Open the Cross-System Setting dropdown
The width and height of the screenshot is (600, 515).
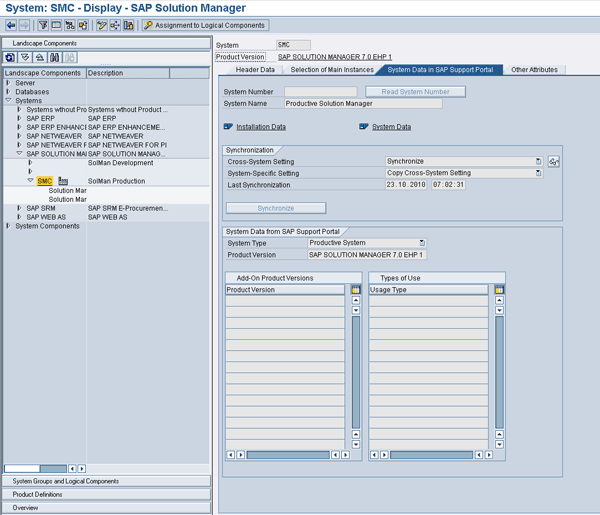pyautogui.click(x=538, y=161)
